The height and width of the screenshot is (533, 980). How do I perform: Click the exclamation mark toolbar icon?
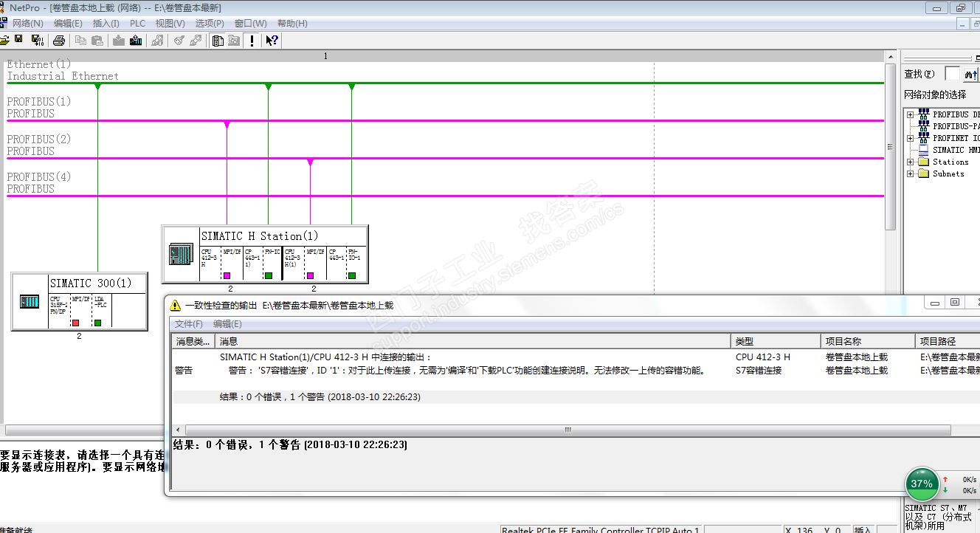click(252, 40)
